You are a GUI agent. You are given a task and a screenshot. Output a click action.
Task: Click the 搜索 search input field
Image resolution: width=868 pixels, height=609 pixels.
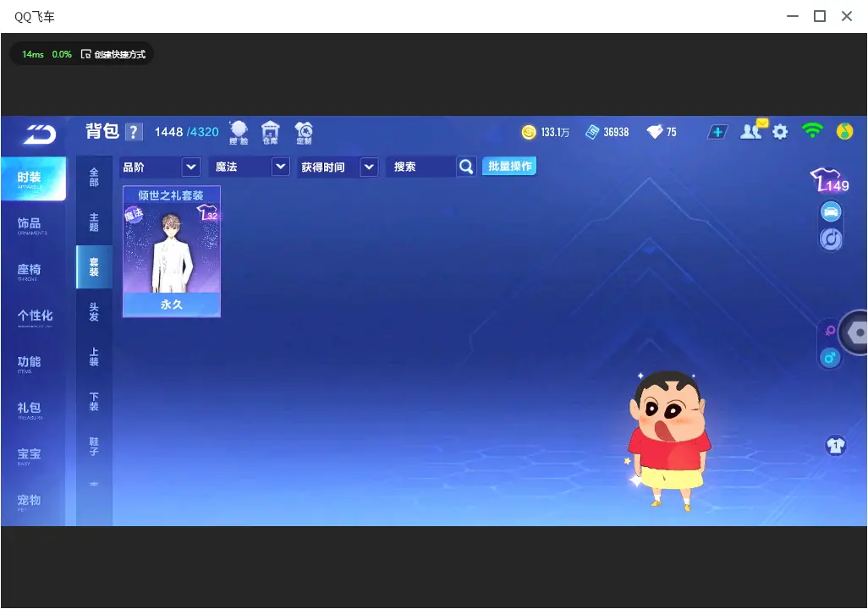tap(422, 167)
